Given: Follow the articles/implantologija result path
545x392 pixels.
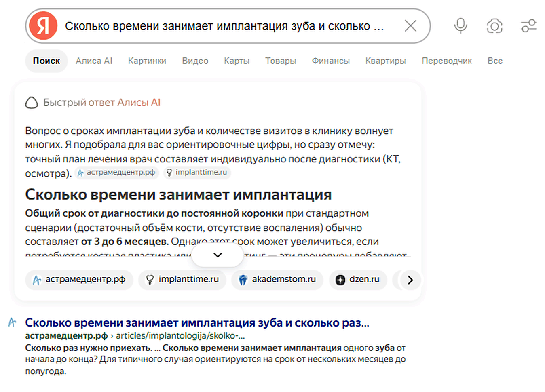Looking at the screenshot, I should click(180, 336).
